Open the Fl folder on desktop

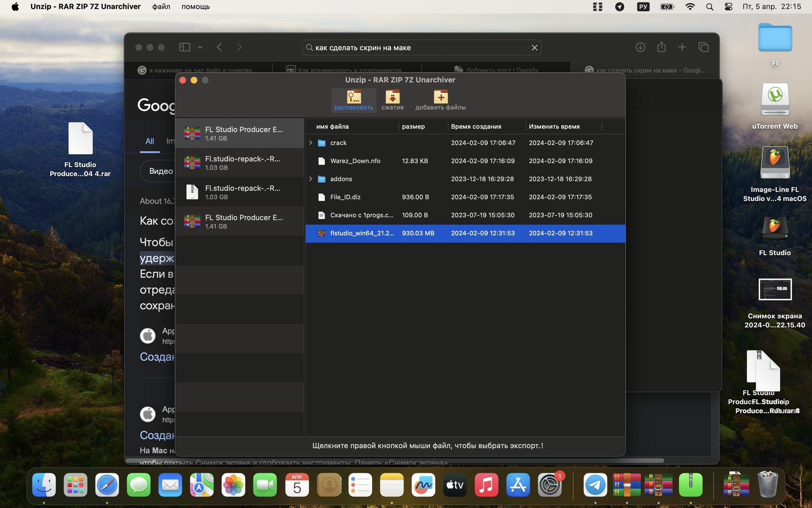(x=775, y=44)
